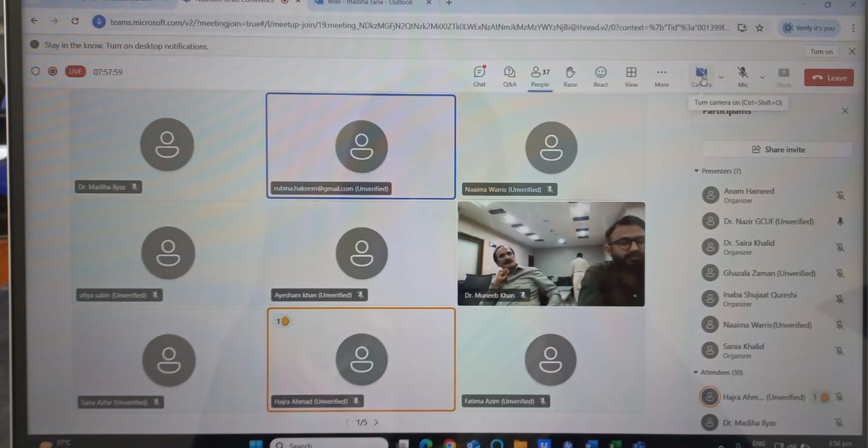Collapse the Presenters (7) section
The image size is (868, 448).
696,171
